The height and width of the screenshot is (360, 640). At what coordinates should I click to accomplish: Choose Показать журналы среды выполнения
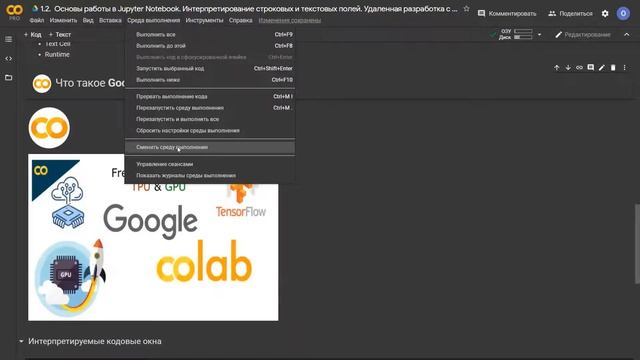pos(210,176)
